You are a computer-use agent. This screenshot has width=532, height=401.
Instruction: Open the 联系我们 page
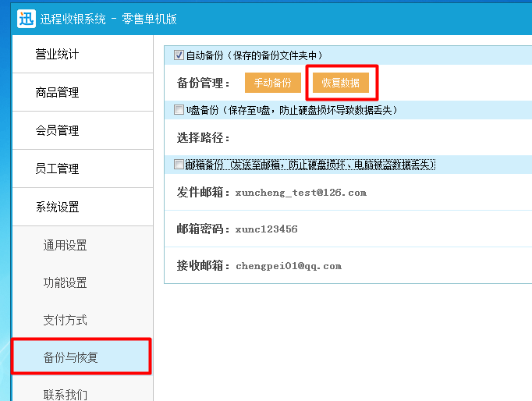point(65,394)
